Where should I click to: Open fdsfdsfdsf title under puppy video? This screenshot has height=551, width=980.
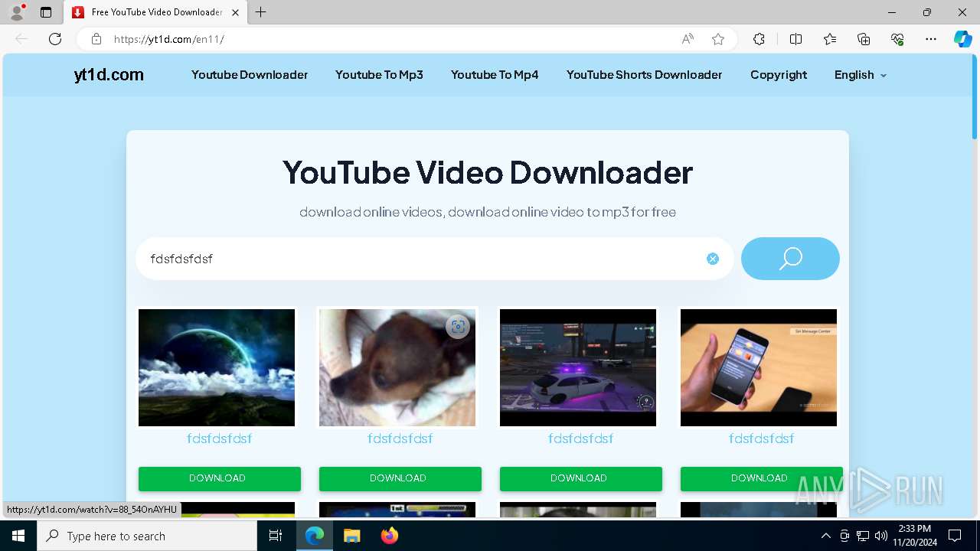click(400, 439)
